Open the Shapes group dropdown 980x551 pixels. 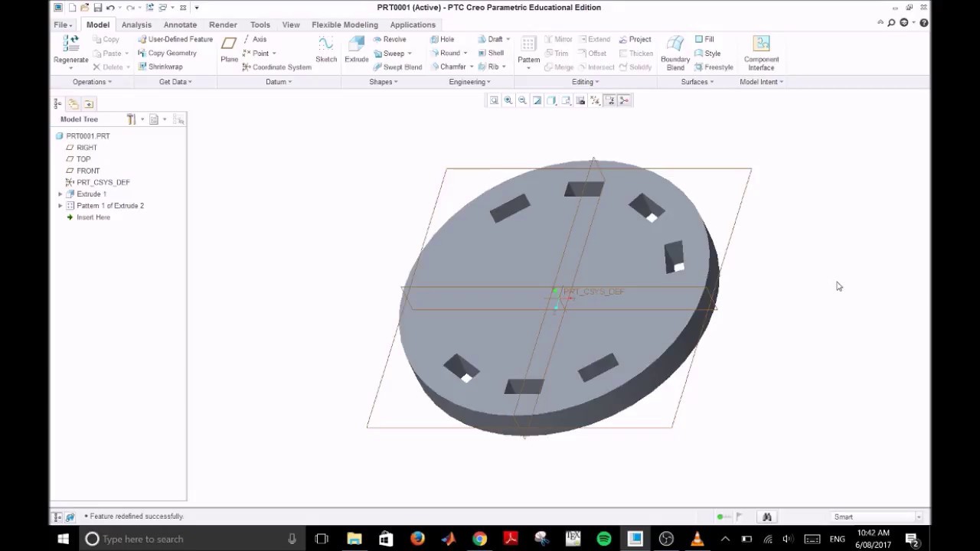(x=384, y=82)
